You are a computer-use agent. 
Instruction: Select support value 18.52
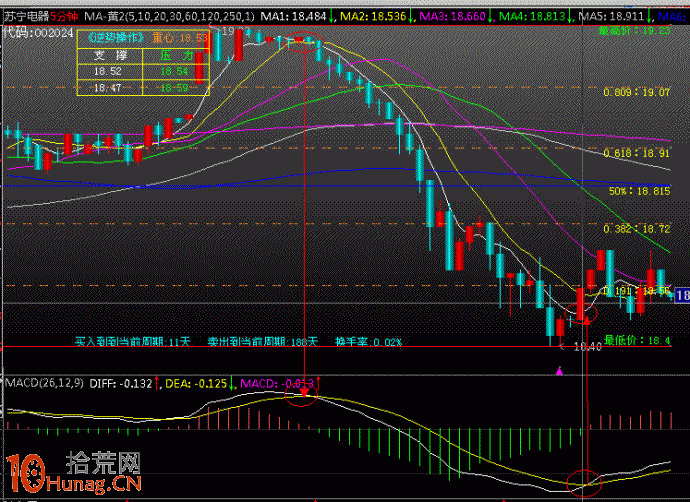pos(107,71)
